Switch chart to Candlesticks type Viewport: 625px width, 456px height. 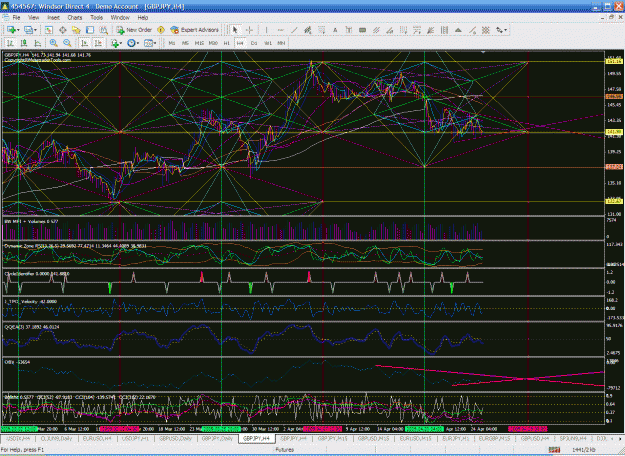24,43
